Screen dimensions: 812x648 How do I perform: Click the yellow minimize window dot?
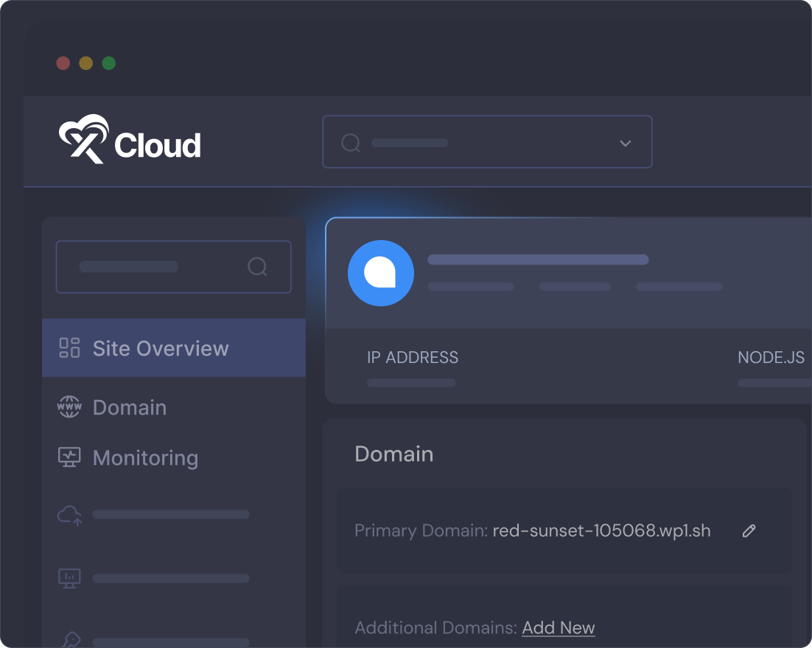[x=86, y=63]
